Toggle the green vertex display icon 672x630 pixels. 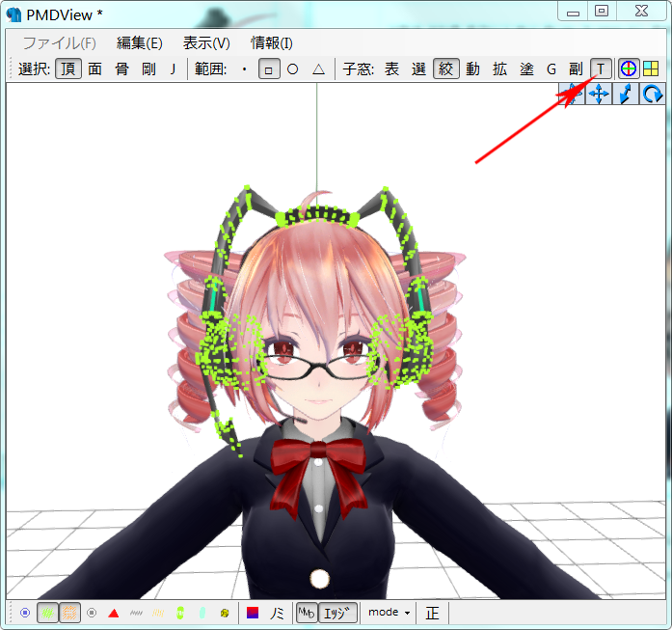(x=47, y=613)
